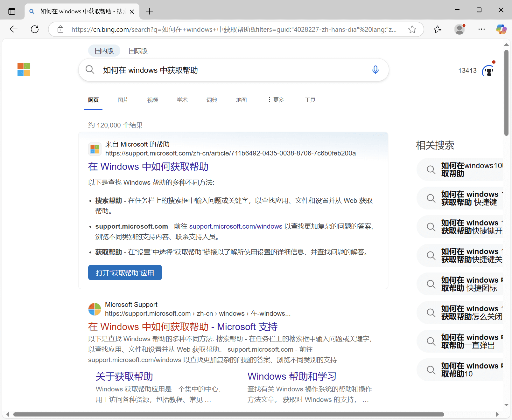Click the rewards points 13413
Image resolution: width=512 pixels, height=420 pixels.
[x=467, y=71]
